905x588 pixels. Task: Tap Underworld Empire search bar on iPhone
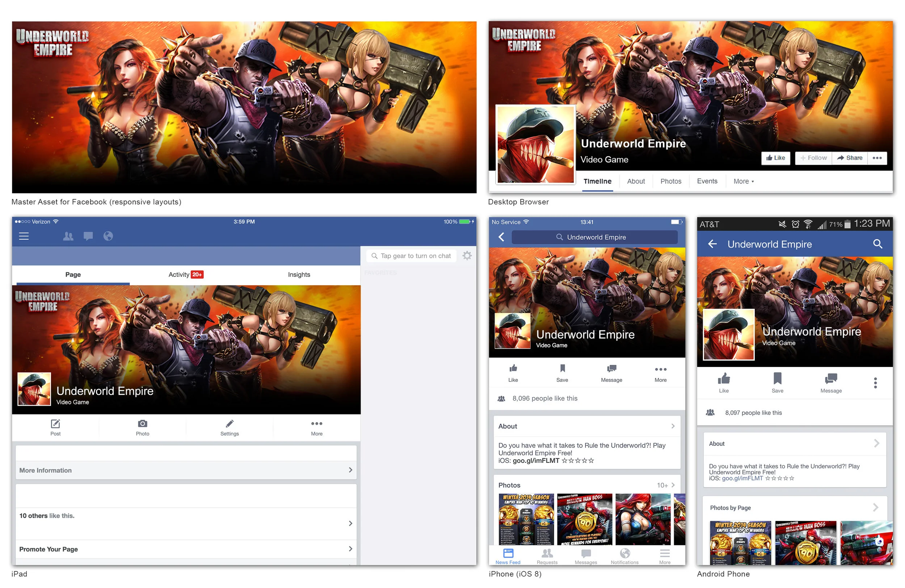(x=594, y=237)
